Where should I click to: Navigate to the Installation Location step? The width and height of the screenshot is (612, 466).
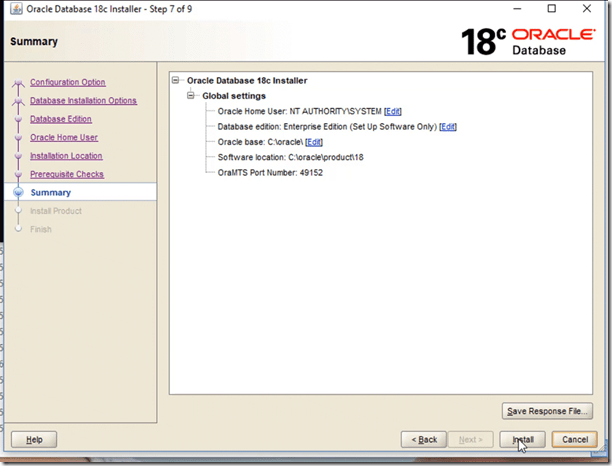[66, 156]
